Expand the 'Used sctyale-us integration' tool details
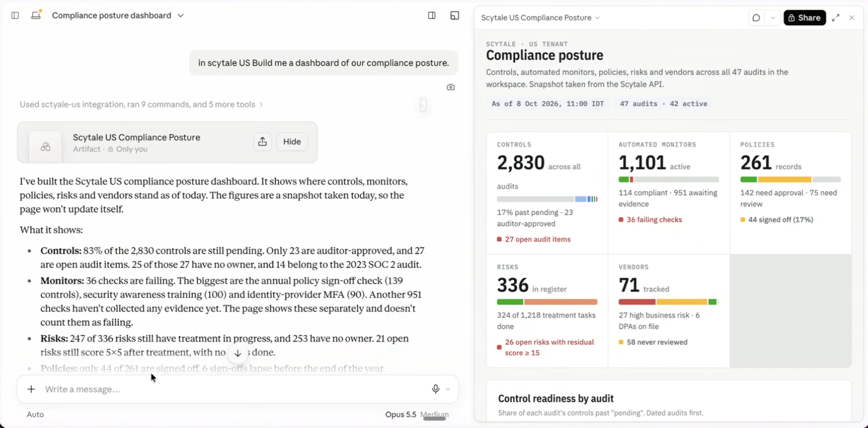Image resolution: width=868 pixels, height=428 pixels. coord(141,104)
